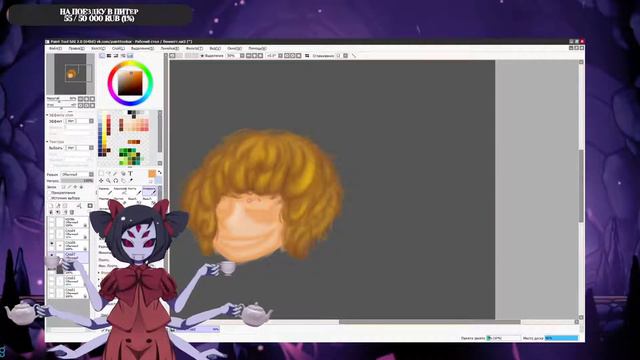Select the Hand pan tool

pos(123,180)
